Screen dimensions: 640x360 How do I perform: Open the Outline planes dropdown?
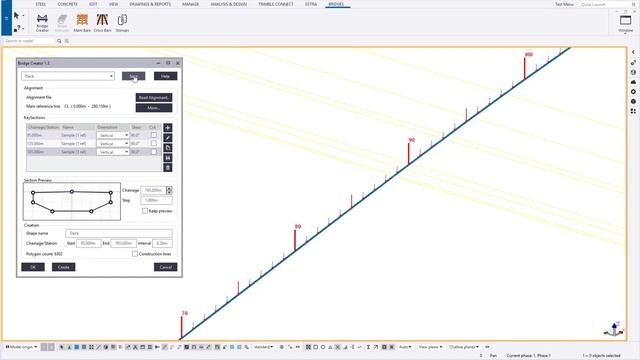[464, 347]
